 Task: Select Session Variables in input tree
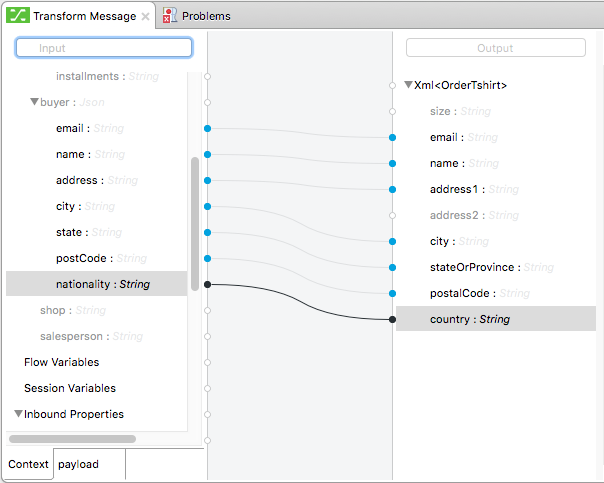69,388
